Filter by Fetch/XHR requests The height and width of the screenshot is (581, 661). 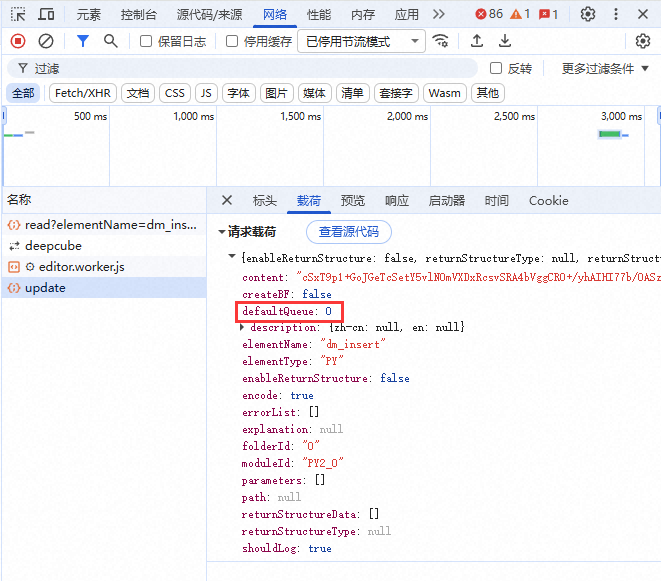(83, 93)
